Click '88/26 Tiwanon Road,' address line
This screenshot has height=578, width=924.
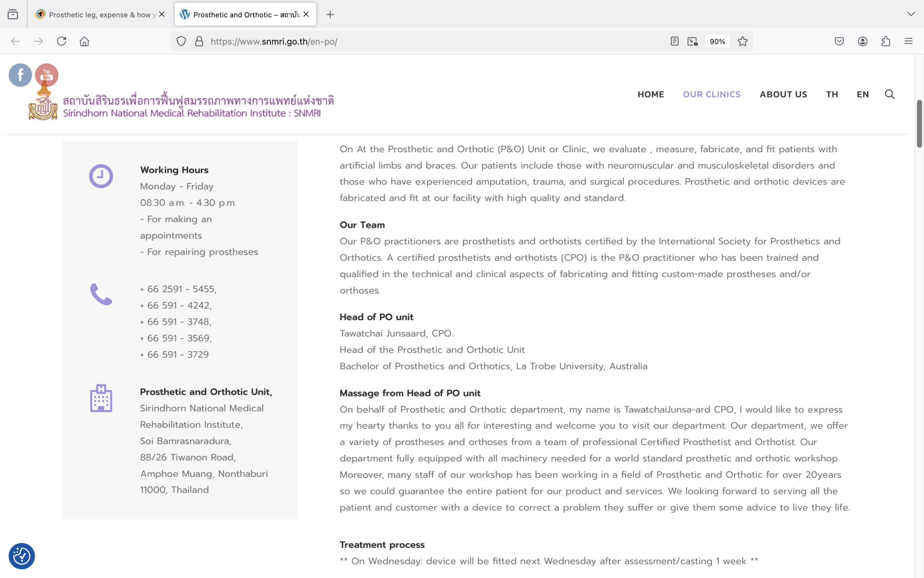pos(188,457)
